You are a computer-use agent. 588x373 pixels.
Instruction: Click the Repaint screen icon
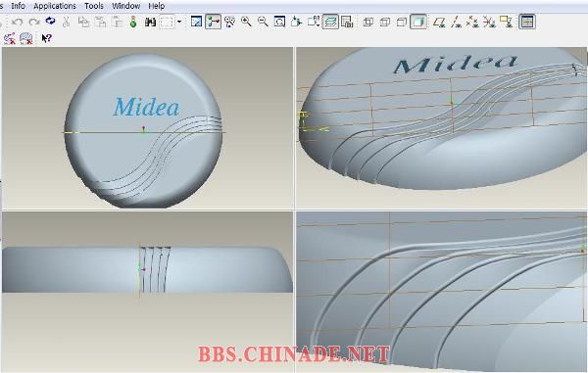(x=196, y=22)
